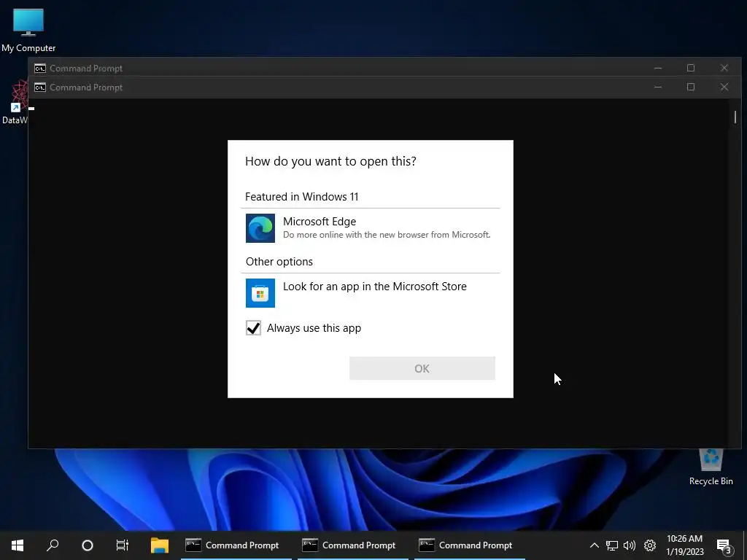Image resolution: width=747 pixels, height=560 pixels.
Task: Maximize the front Command Prompt window
Action: [x=691, y=87]
